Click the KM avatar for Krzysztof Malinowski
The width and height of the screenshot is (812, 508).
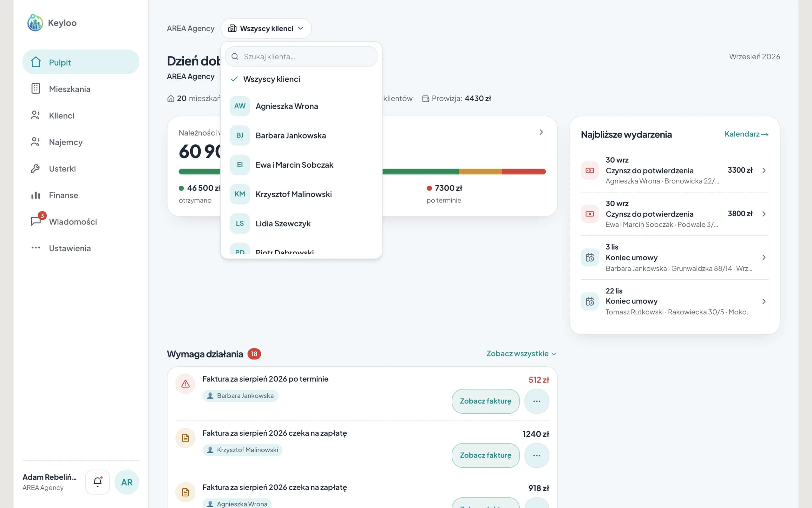click(x=239, y=194)
